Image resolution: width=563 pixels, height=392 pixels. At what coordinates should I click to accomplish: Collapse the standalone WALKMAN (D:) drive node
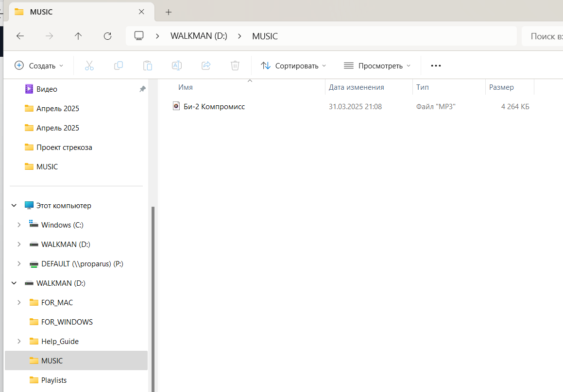14,283
